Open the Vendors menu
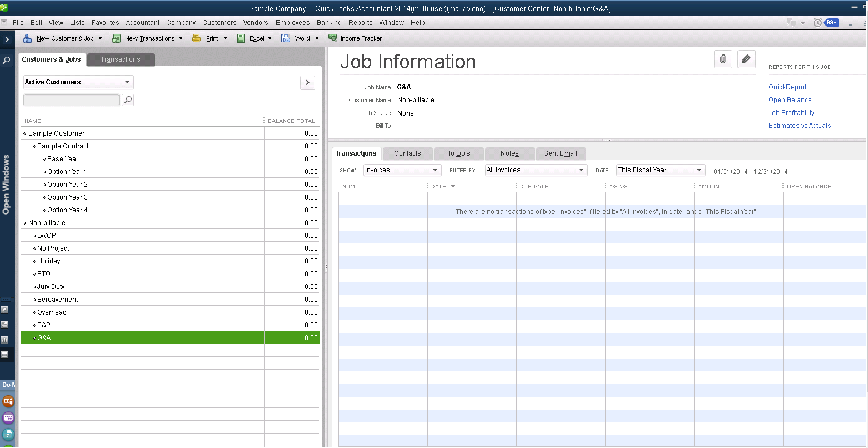868x448 pixels. [x=256, y=23]
